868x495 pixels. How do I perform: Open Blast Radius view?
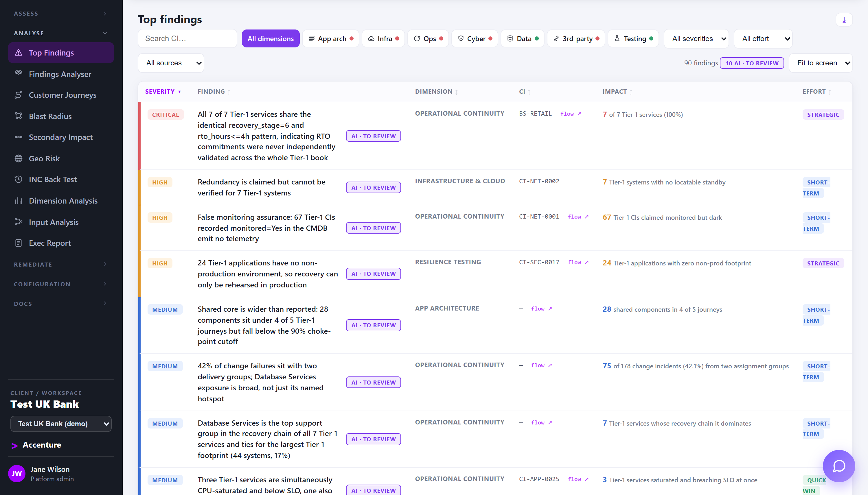(x=61, y=116)
